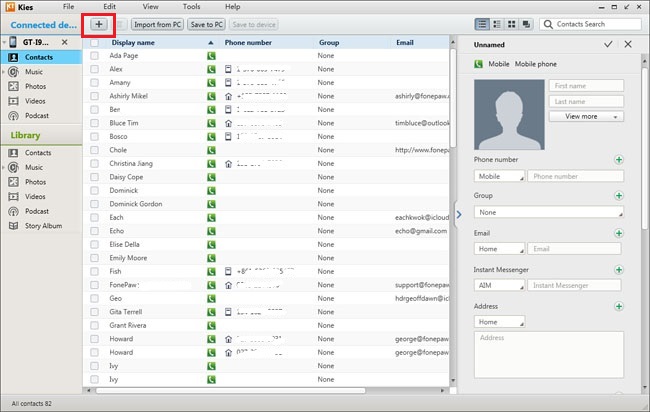Open the Edit menu
Screen dimensions: 650x412
109,7
